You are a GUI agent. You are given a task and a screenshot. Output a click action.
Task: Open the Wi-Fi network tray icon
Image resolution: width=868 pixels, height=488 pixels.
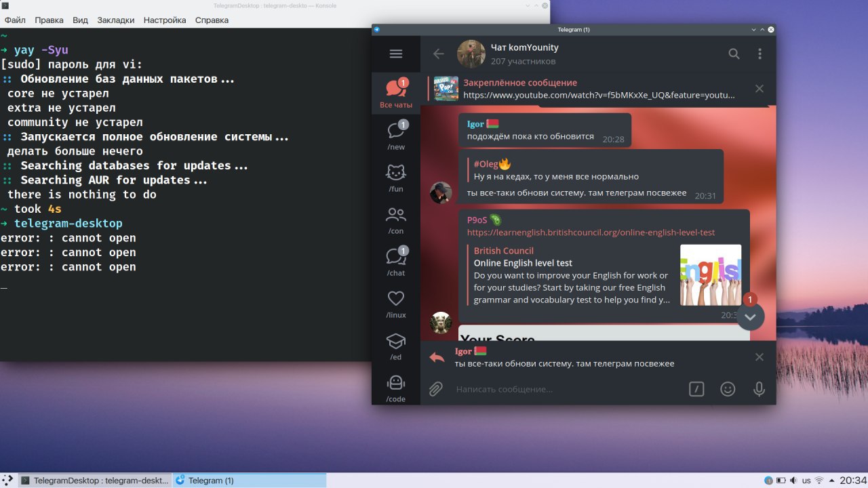tap(819, 481)
